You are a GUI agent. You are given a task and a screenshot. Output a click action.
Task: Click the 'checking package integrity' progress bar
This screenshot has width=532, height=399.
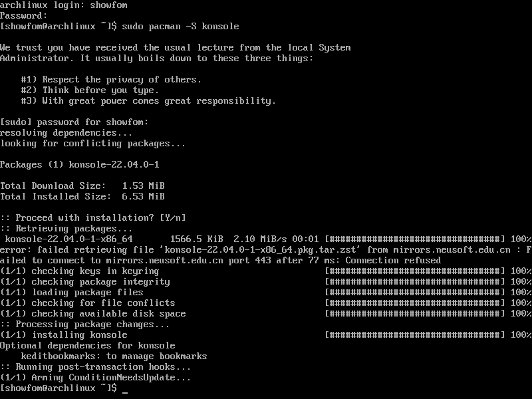(x=414, y=281)
